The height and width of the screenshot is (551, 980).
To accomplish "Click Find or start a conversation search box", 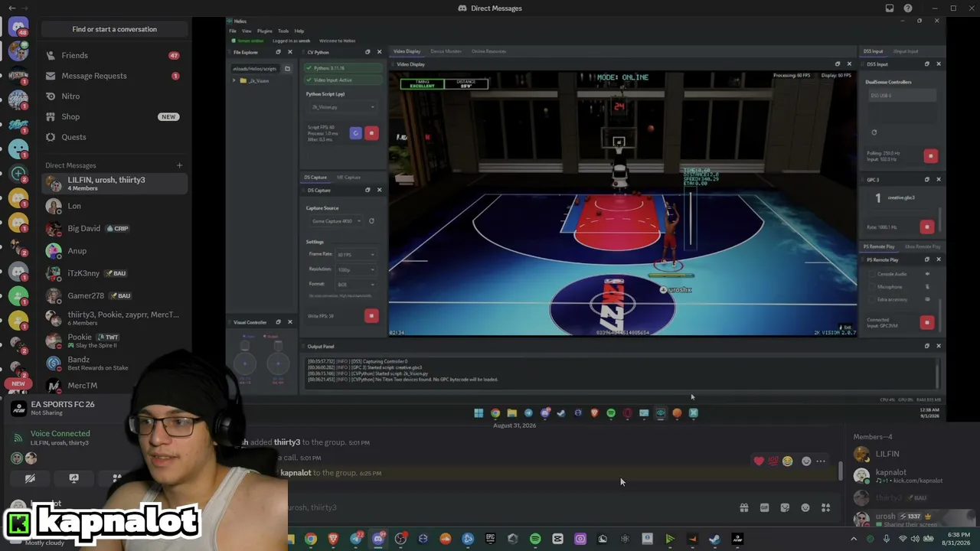I will (x=115, y=29).
